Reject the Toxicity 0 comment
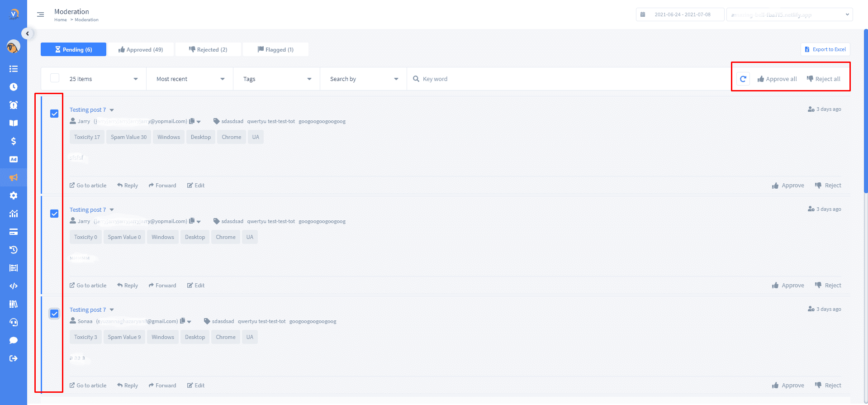Viewport: 868px width, 405px height. pyautogui.click(x=828, y=286)
